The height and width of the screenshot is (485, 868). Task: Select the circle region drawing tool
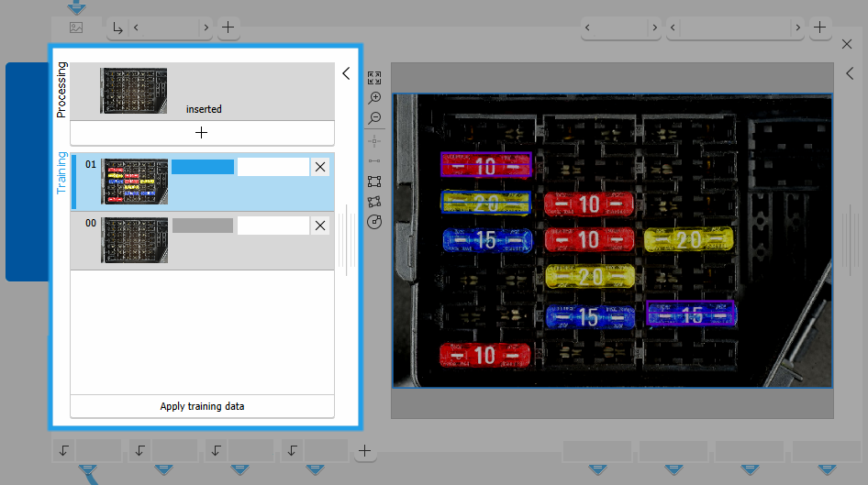[x=374, y=222]
